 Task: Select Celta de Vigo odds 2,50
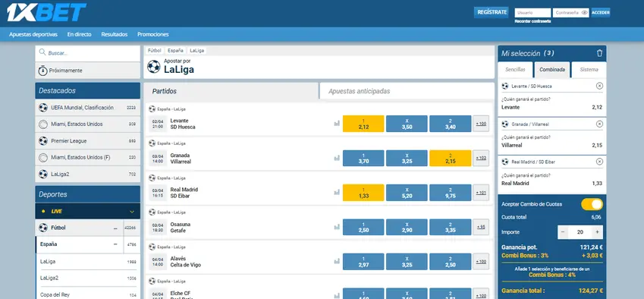coord(450,262)
